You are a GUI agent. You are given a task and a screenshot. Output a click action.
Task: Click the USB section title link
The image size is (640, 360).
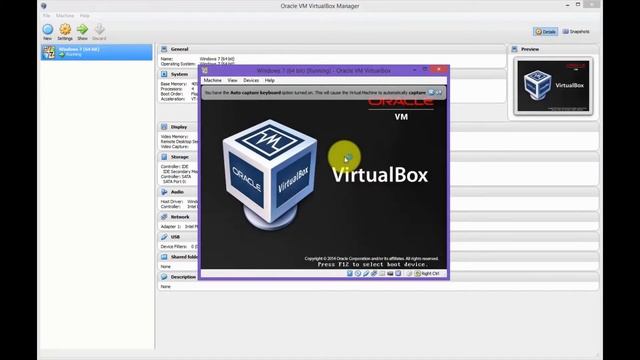coord(175,237)
